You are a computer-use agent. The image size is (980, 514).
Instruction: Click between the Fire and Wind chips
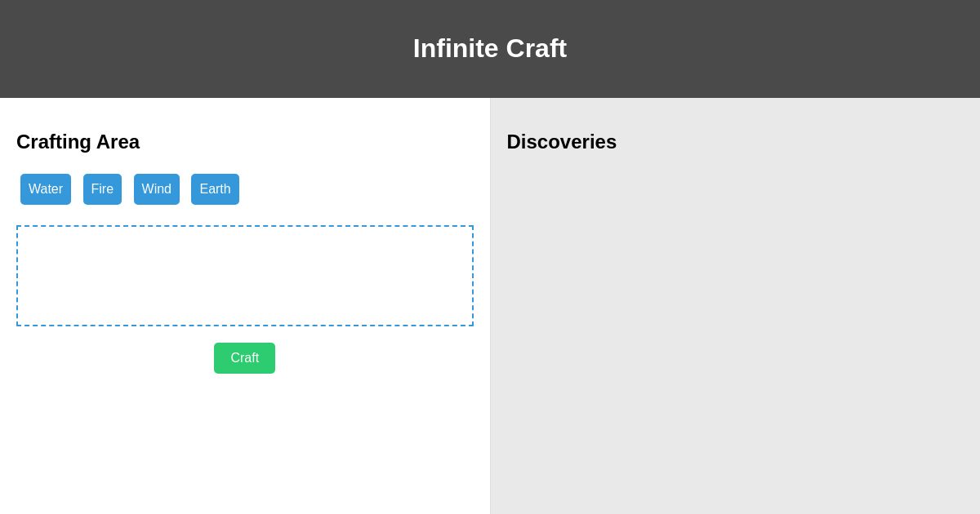point(129,189)
